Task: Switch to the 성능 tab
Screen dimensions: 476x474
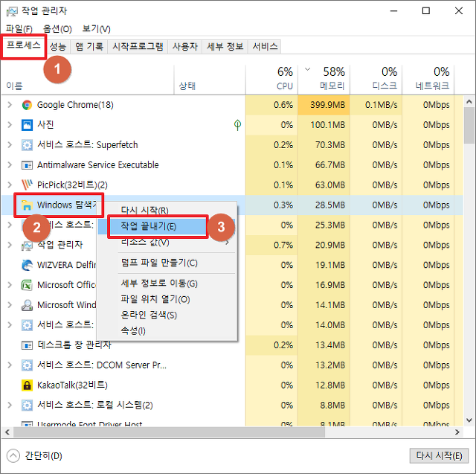Action: point(58,46)
